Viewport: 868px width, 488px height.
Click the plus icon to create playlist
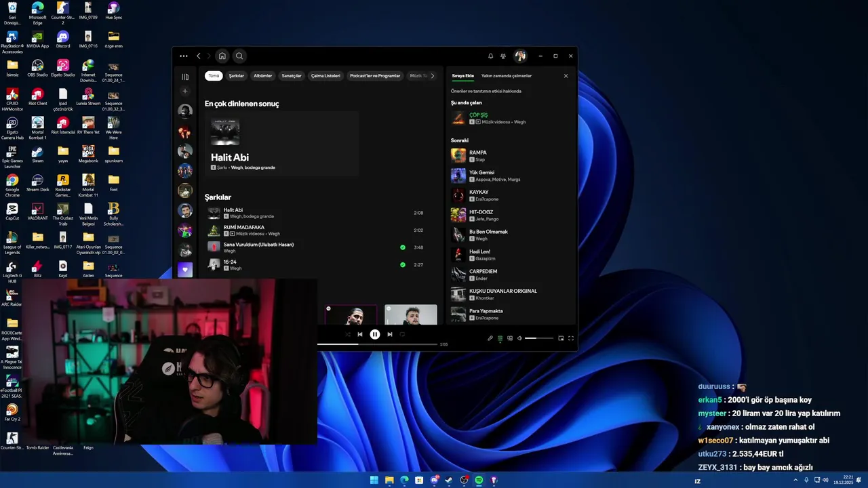click(x=185, y=91)
